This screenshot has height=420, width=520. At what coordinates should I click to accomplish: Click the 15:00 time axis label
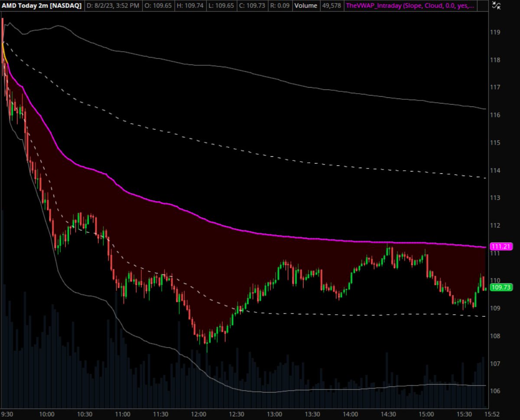(426, 414)
